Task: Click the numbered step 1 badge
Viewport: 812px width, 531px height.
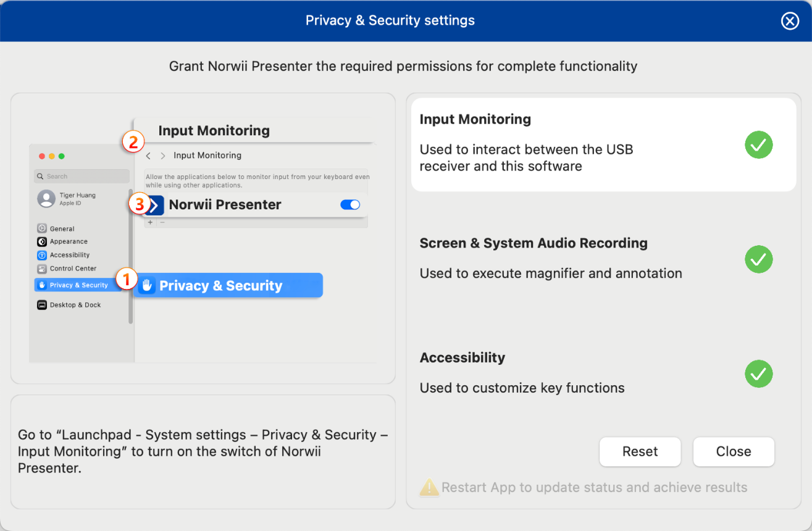Action: point(126,278)
